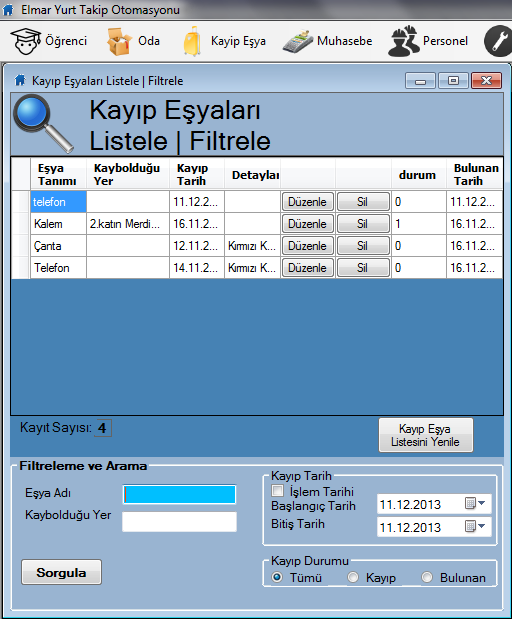
Task: Sort by Kayıp Tarih column header
Action: click(197, 174)
